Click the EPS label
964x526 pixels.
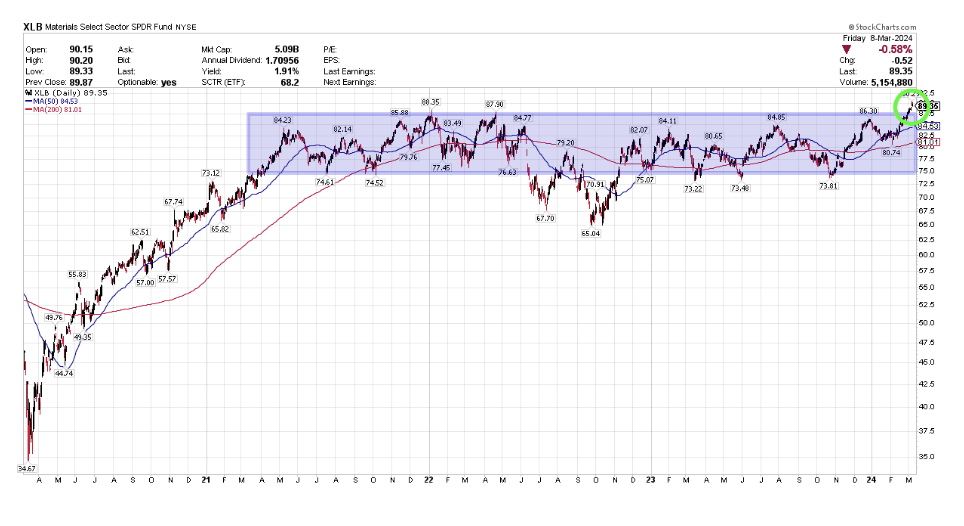pos(331,60)
